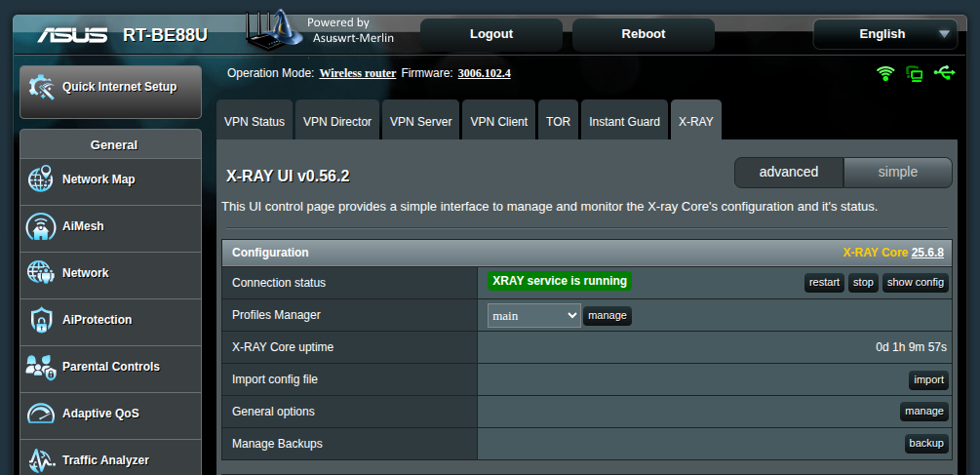
Task: Open Network Map menu item
Action: click(x=110, y=181)
